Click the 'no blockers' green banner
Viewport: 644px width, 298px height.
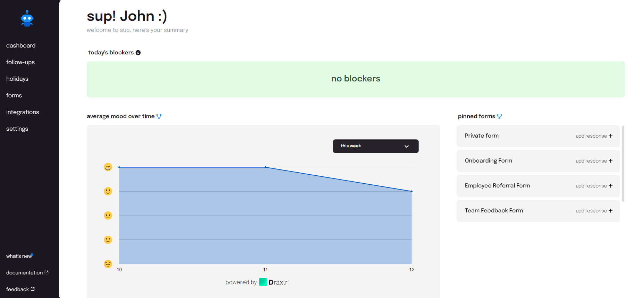(x=356, y=79)
